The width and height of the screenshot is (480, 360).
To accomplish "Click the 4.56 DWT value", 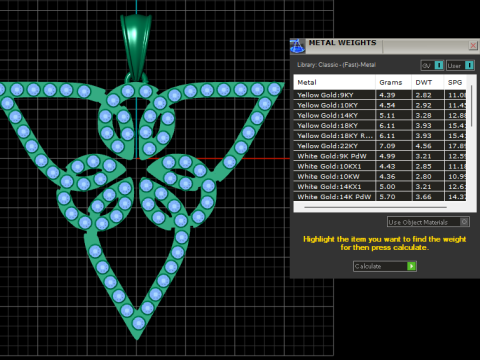I will [423, 146].
